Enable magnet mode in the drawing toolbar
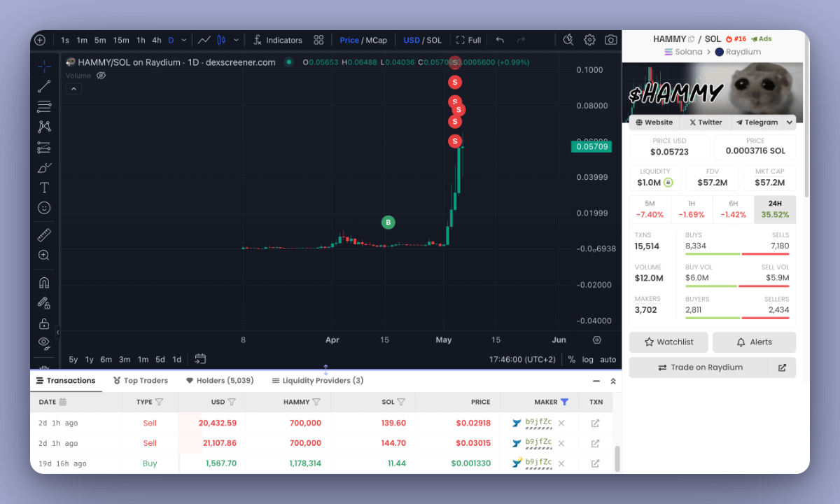 pyautogui.click(x=43, y=282)
